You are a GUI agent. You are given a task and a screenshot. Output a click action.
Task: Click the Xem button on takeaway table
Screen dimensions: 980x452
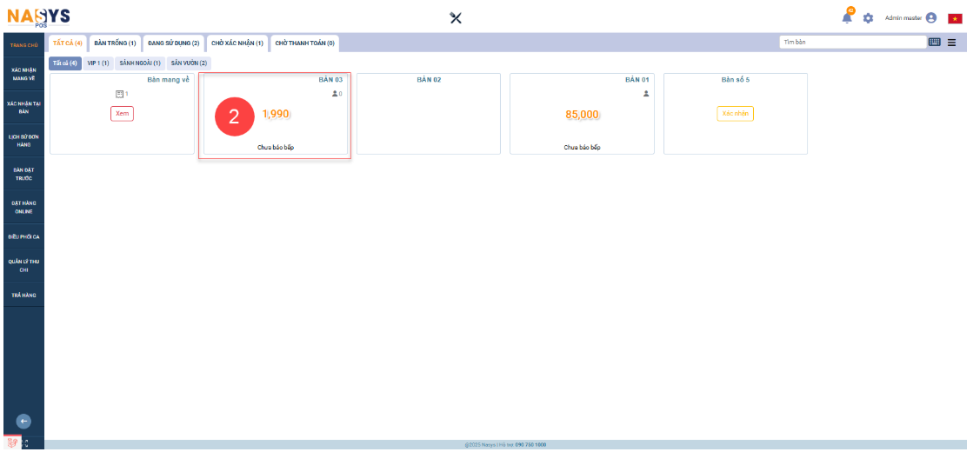(x=122, y=113)
